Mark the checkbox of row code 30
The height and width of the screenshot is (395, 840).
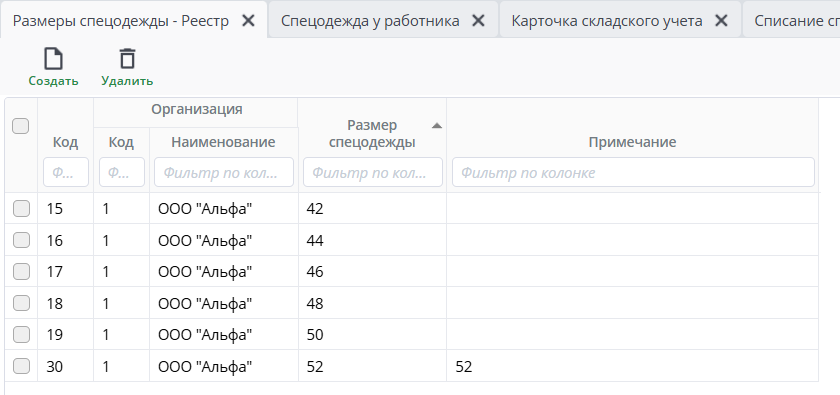tap(21, 366)
